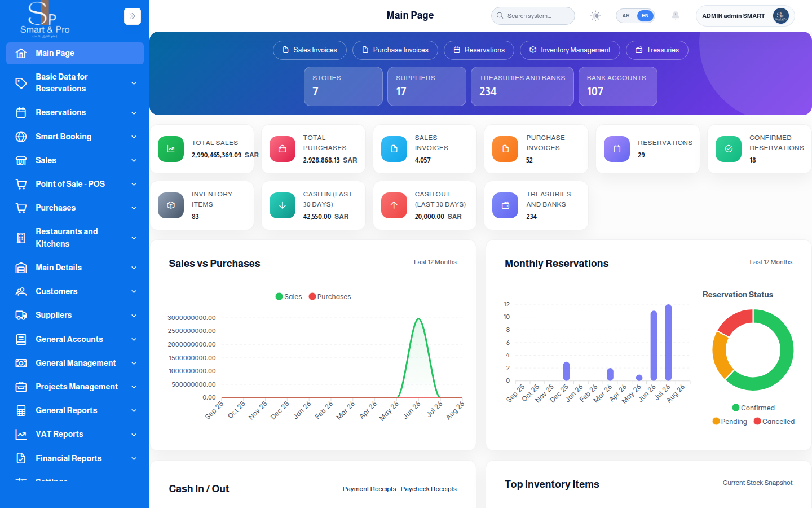Click the banknote icon beside General Management
Viewport: 812px width, 508px height.
pos(21,363)
